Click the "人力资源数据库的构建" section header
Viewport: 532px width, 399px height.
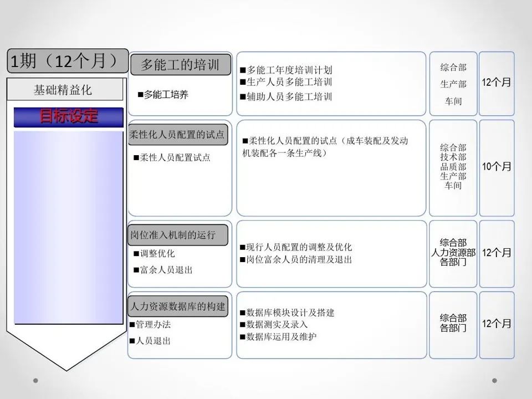pos(178,306)
